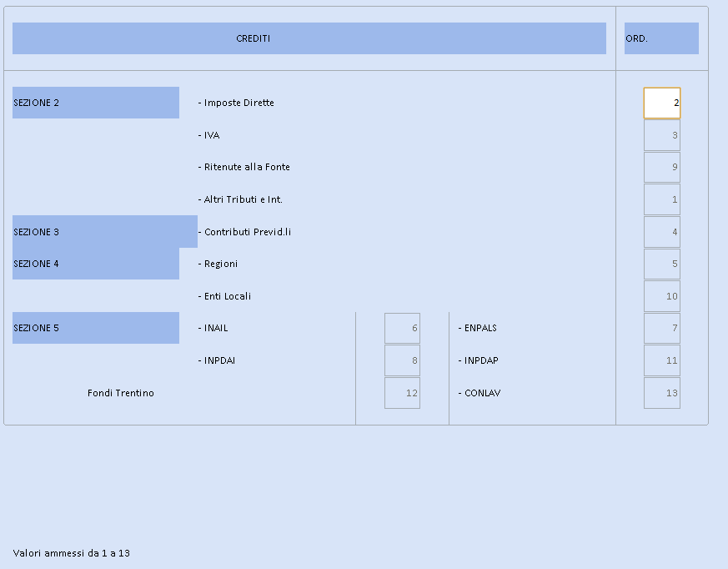
Task: Click the SEZIONE 3 label
Action: pos(105,232)
